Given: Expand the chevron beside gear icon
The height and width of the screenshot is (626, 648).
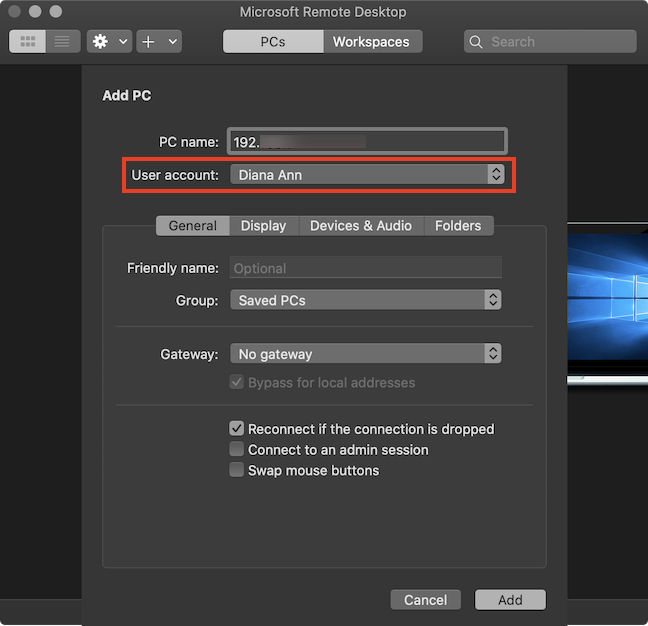Looking at the screenshot, I should coord(123,41).
